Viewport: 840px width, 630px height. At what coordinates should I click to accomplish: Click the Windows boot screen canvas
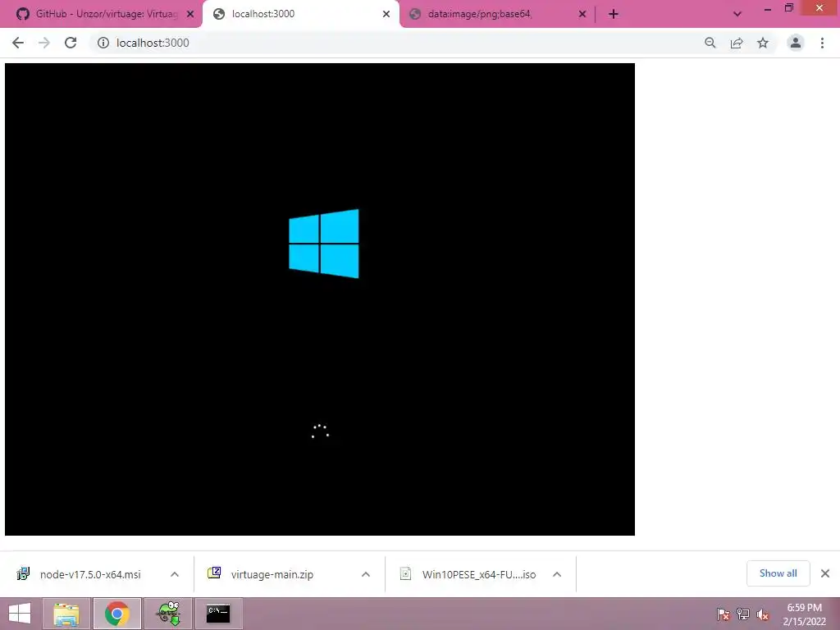(320, 299)
